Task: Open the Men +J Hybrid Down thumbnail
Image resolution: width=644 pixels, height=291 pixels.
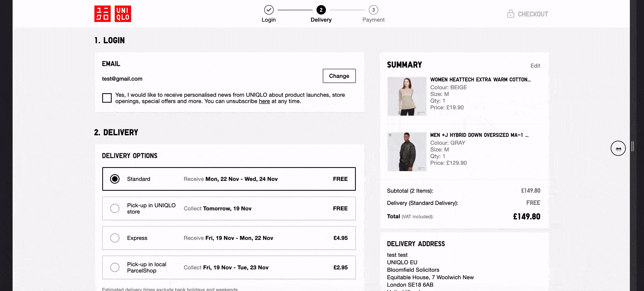Action: click(407, 152)
